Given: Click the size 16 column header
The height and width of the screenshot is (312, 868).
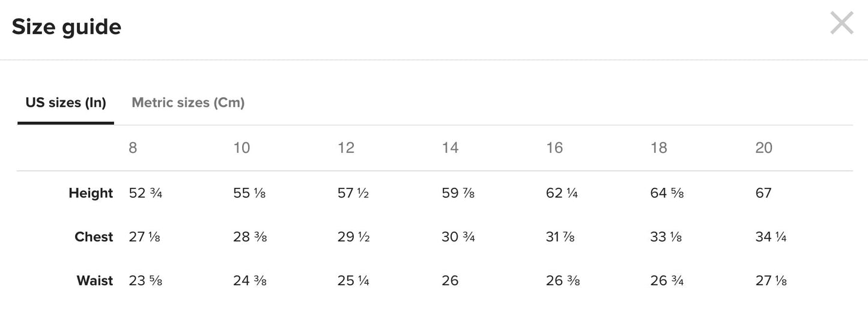Looking at the screenshot, I should [554, 148].
